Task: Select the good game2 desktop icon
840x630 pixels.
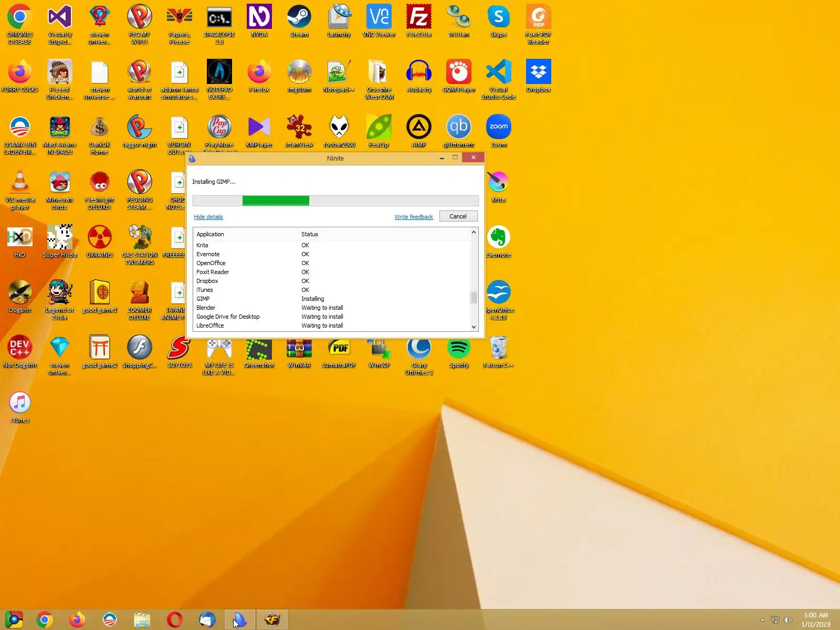Action: [x=100, y=352]
